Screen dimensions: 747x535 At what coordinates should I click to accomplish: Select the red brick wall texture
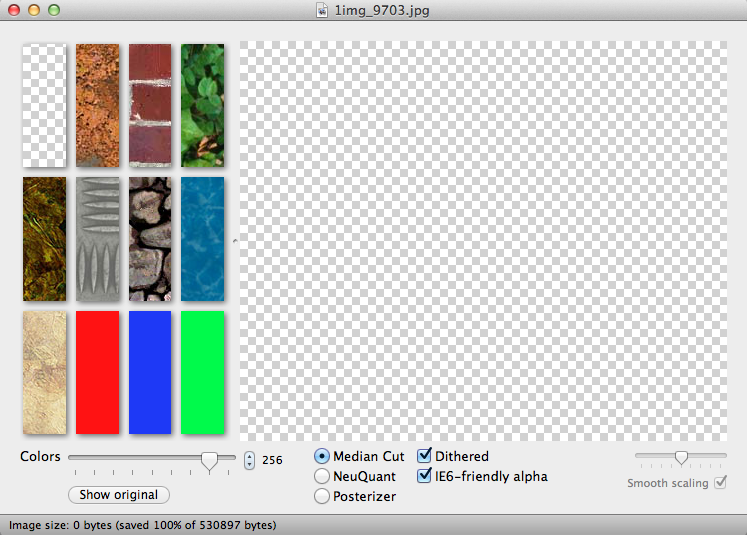tap(150, 105)
